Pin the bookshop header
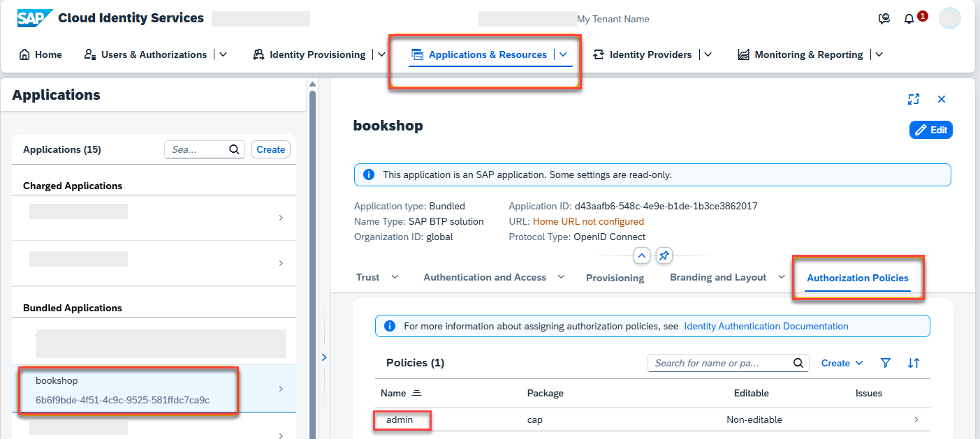Image resolution: width=980 pixels, height=439 pixels. 664,255
